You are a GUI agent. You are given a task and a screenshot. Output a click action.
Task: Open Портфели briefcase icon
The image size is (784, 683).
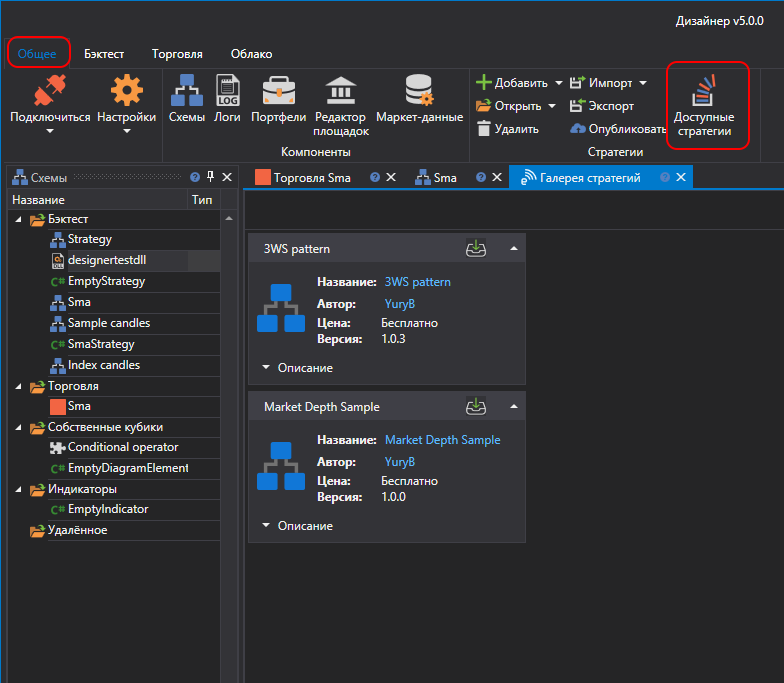[x=278, y=90]
